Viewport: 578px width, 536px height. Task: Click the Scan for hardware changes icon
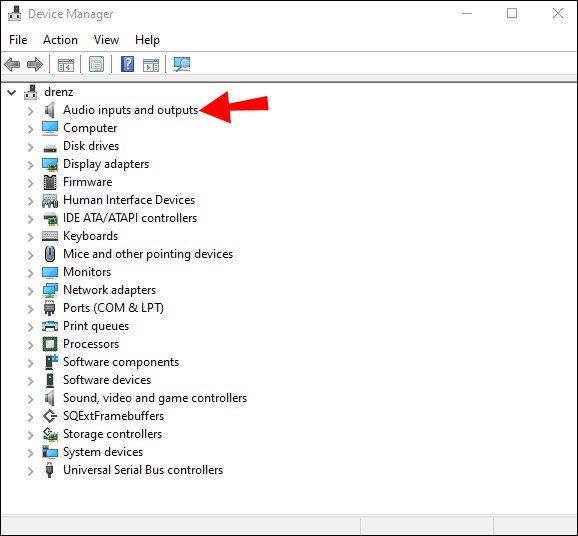182,65
